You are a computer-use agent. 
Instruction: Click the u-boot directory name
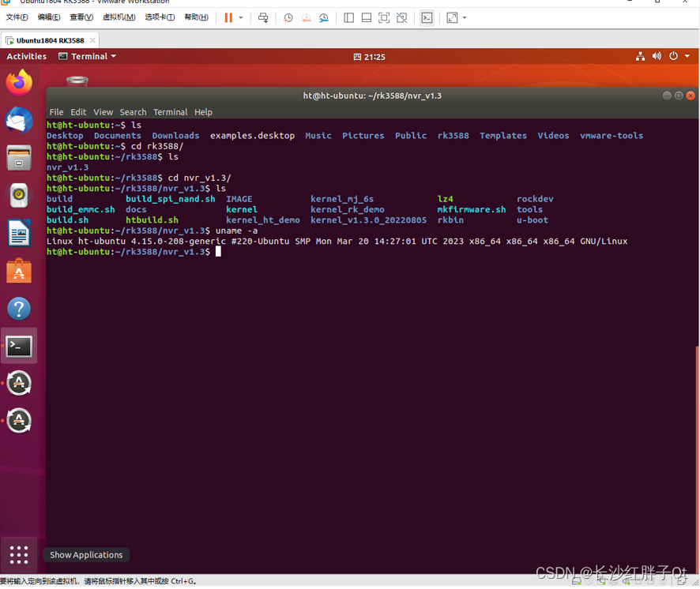[533, 220]
